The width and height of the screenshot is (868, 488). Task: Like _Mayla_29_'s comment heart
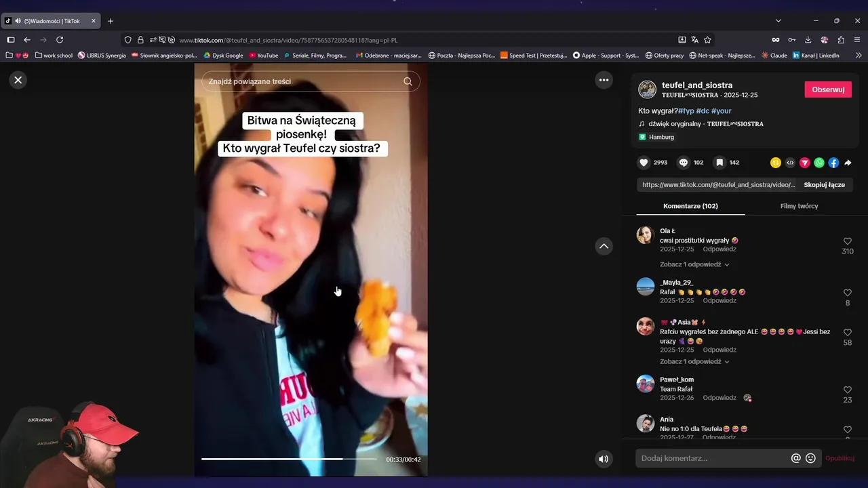[x=847, y=293]
